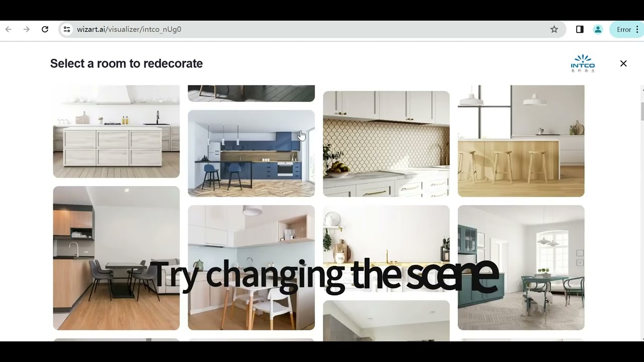Click the browser forward arrow
Screen dimensions: 644x362
point(26,29)
